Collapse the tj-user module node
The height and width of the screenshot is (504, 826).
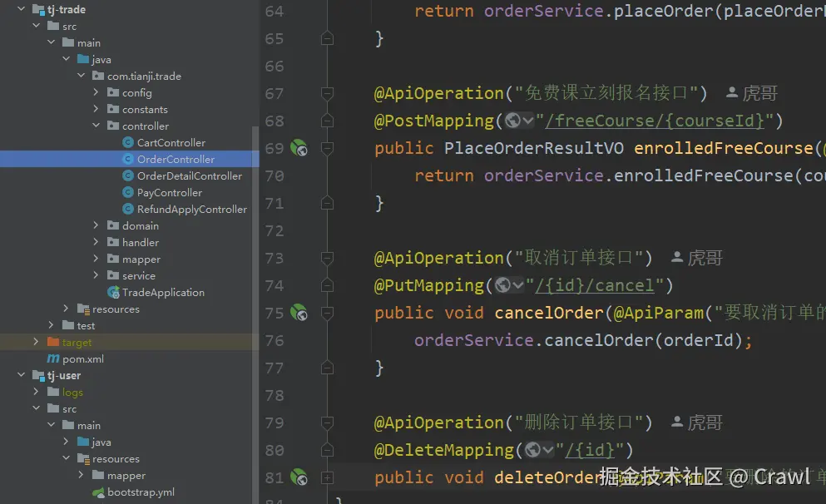click(21, 375)
